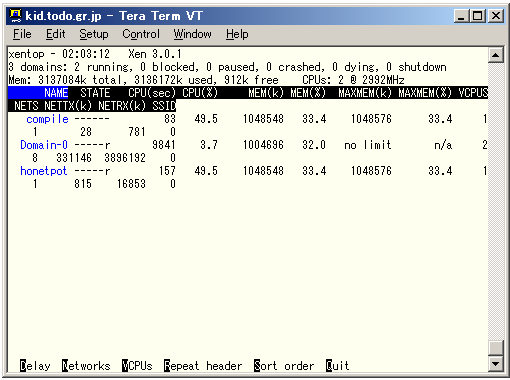
Task: Click the MEM(k) column header
Action: click(266, 93)
